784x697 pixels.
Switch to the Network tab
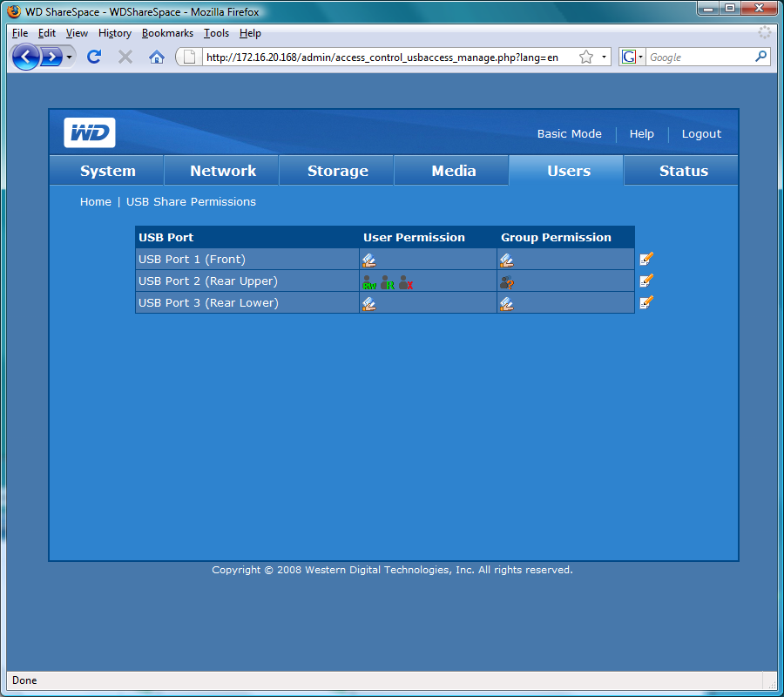pos(222,171)
